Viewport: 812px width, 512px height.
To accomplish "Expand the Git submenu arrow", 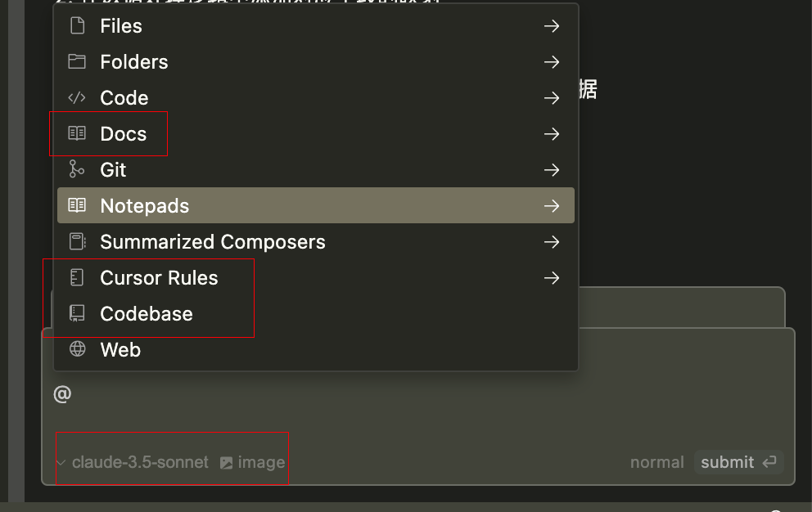I will [552, 170].
